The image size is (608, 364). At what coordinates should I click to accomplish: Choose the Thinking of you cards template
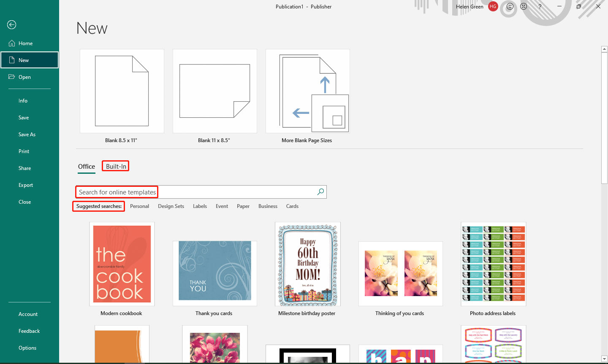point(401,274)
